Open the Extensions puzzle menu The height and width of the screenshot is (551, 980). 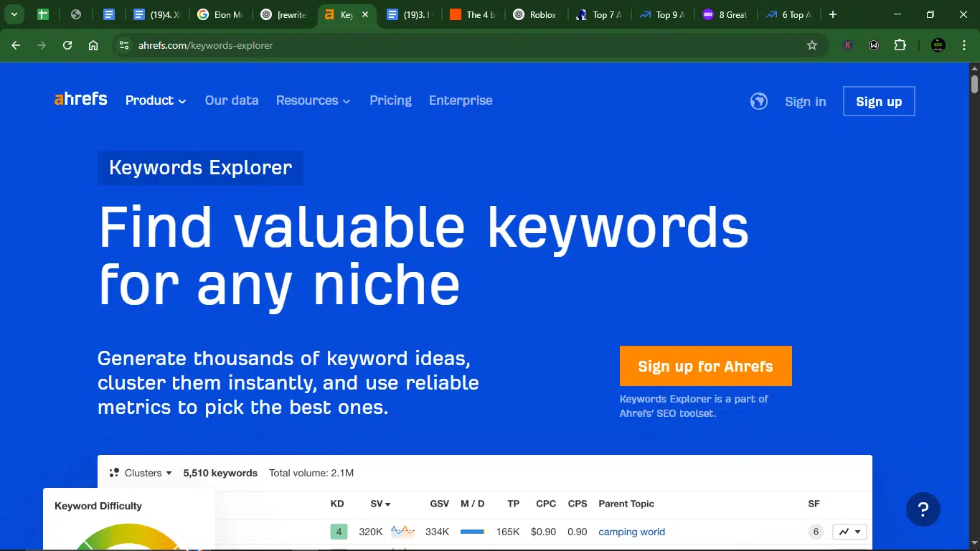point(900,45)
